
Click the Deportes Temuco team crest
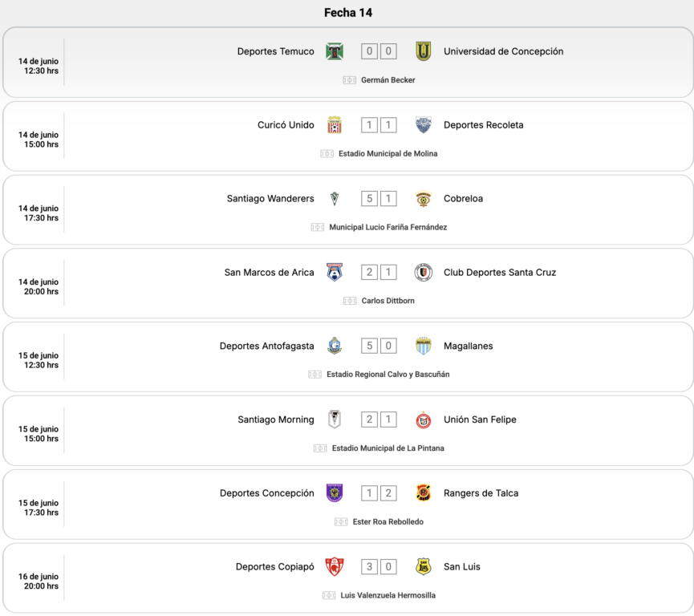click(335, 51)
